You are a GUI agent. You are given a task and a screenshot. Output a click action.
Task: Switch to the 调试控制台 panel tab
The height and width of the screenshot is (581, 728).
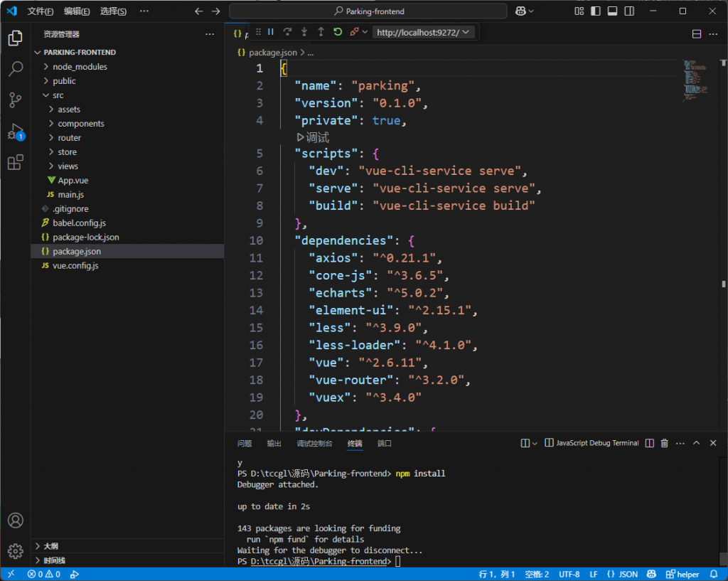coord(314,444)
